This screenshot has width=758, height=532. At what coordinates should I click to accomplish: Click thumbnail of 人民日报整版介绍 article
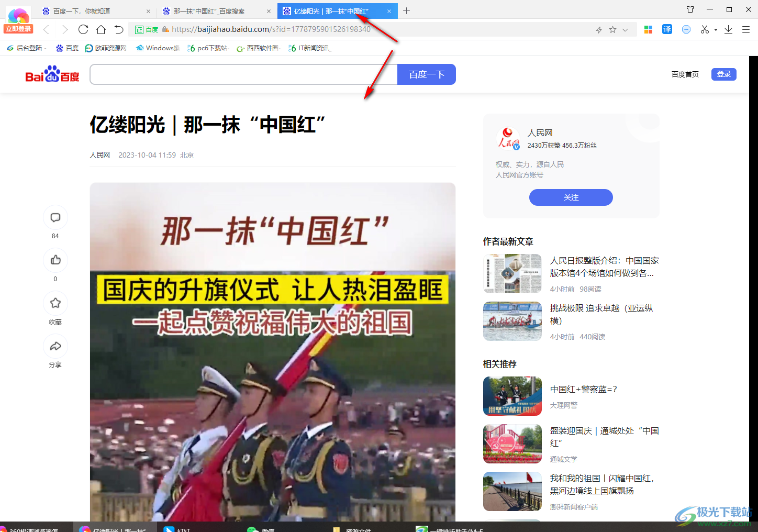tap(512, 273)
